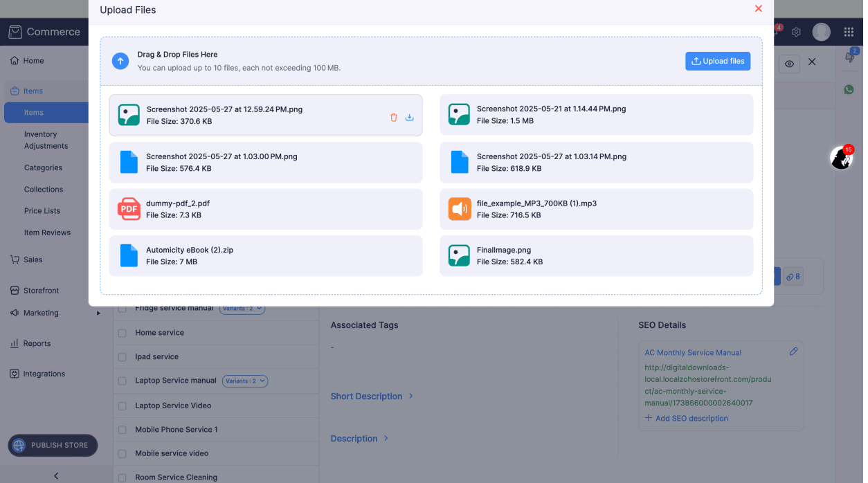Image resolution: width=868 pixels, height=483 pixels.
Task: Click the MP3 audio file icon
Action: (460, 209)
